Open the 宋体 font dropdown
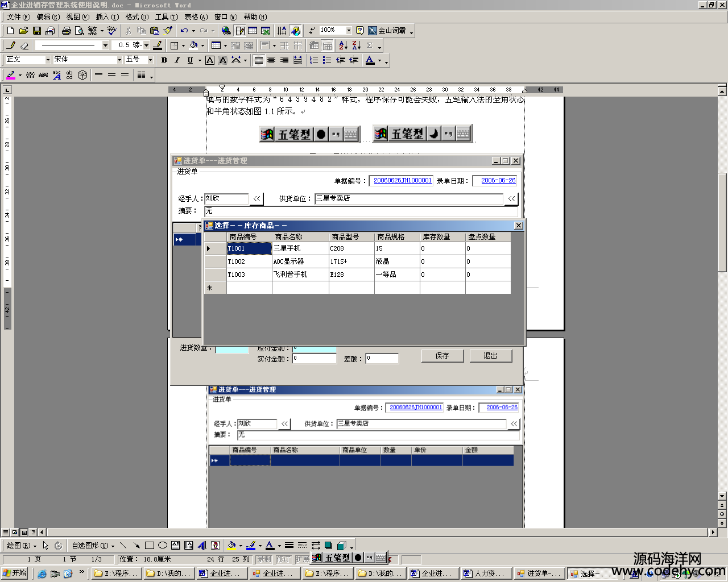728x582 pixels. click(119, 60)
